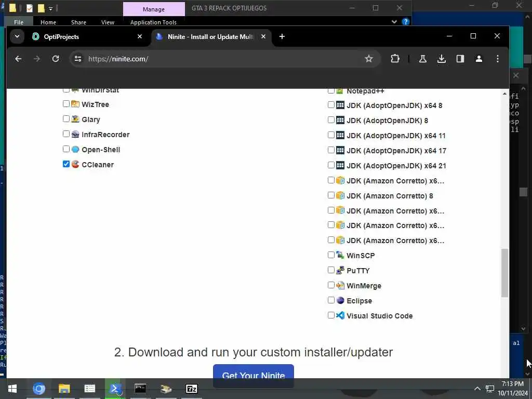The image size is (532, 399).
Task: Expand the browser tab search dropdown
Action: click(17, 36)
